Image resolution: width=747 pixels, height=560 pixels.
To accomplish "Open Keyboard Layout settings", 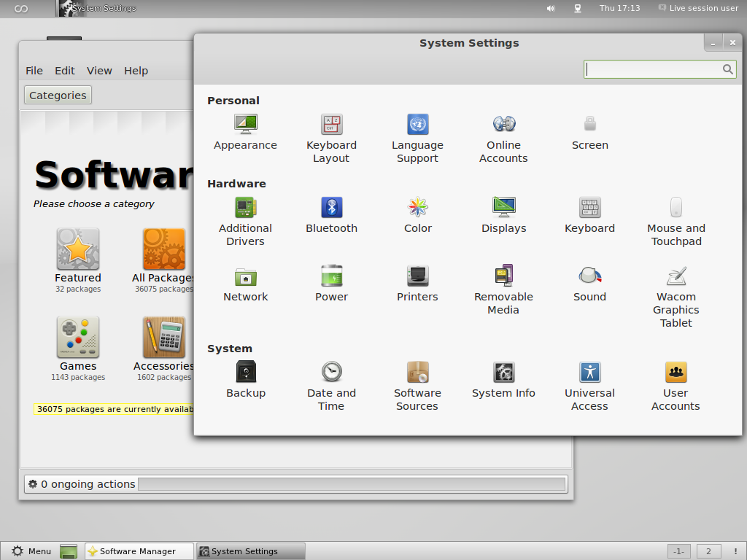I will pos(332,139).
